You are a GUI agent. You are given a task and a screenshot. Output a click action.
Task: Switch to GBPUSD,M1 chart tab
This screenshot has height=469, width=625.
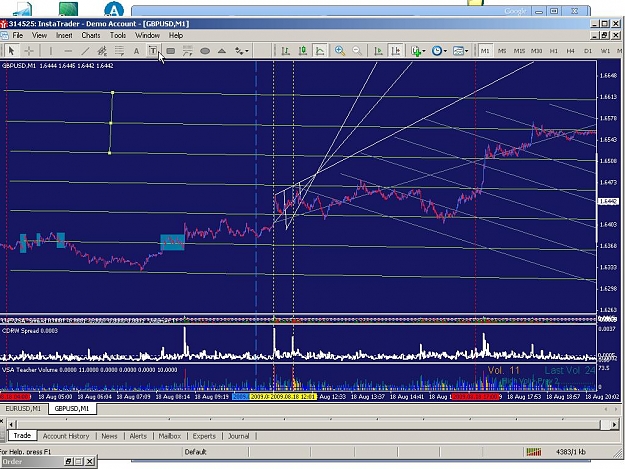pos(72,408)
